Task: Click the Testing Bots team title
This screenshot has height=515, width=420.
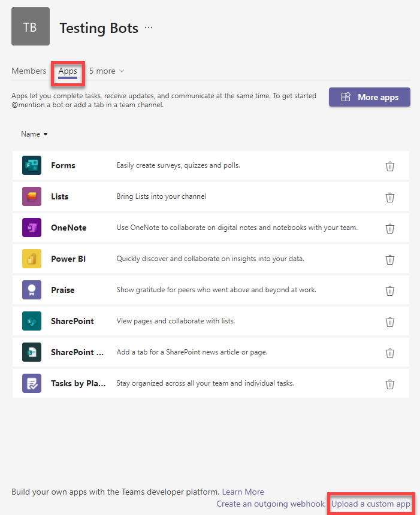Action: tap(99, 28)
